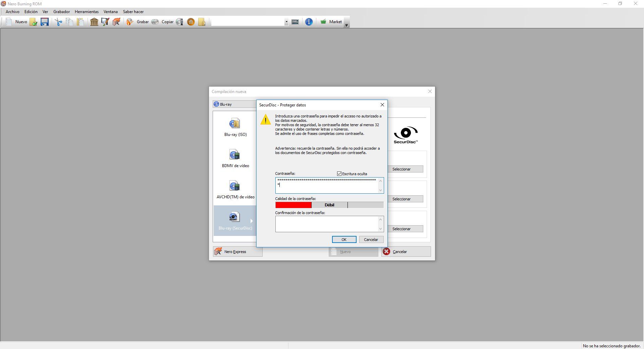644x349 pixels.
Task: Click Cancelar in the SecurDisc dialog
Action: pyautogui.click(x=371, y=240)
